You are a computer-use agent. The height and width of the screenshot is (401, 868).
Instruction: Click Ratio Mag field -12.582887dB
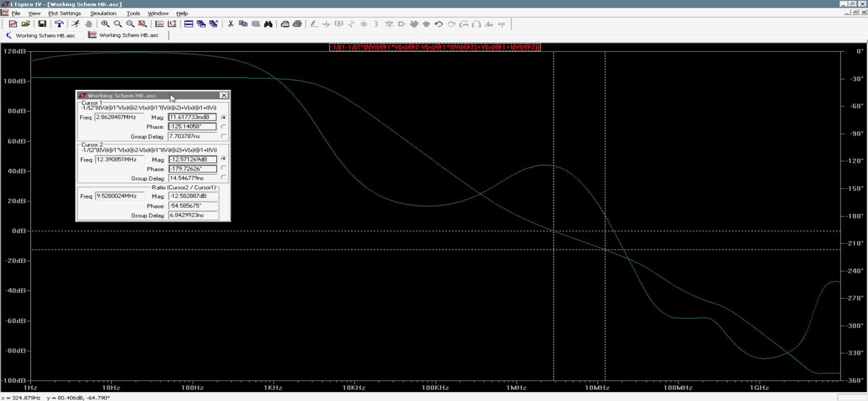[x=193, y=196]
